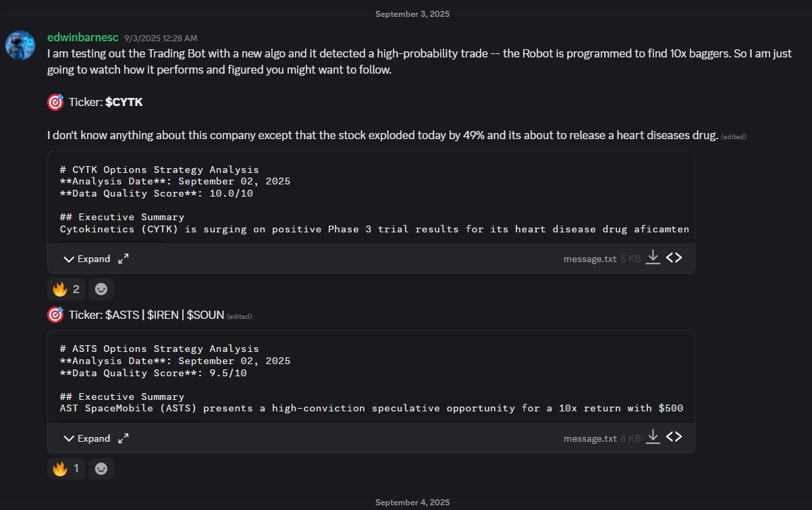
Task: Download the ASTS message.txt file
Action: tap(653, 437)
